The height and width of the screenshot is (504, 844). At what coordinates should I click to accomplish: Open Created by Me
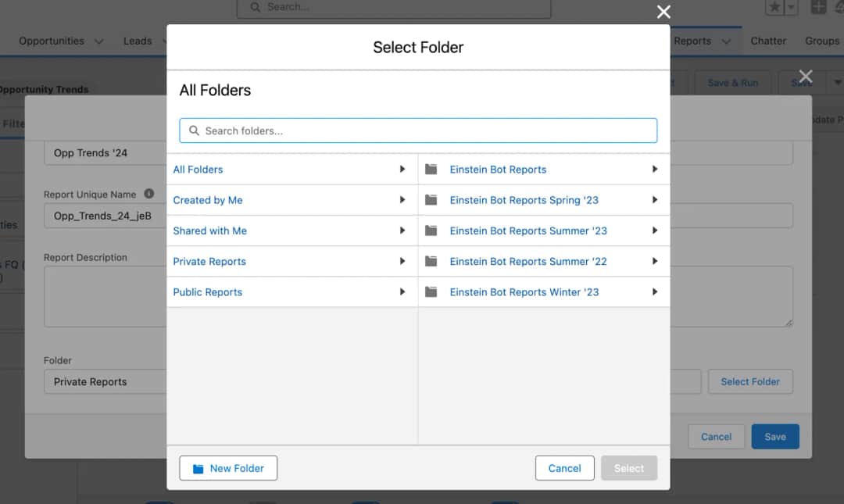(x=292, y=200)
